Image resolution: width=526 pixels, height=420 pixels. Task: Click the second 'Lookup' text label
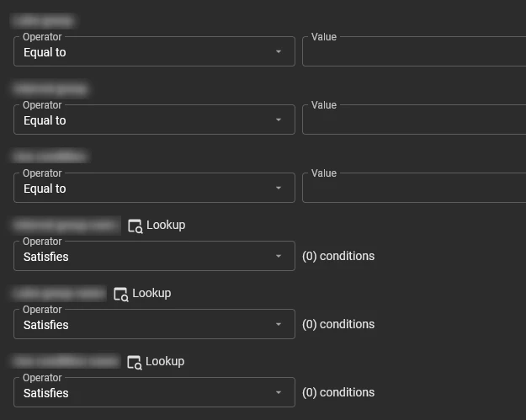click(151, 293)
